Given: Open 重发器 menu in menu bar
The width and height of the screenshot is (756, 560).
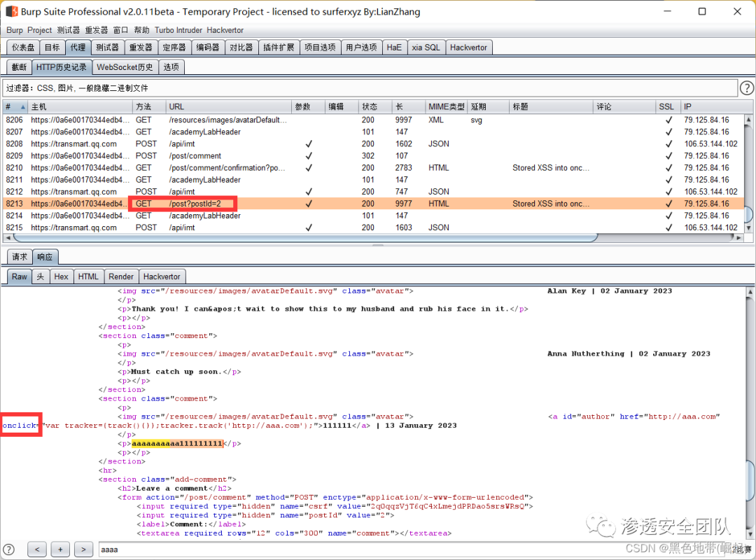Looking at the screenshot, I should [97, 30].
